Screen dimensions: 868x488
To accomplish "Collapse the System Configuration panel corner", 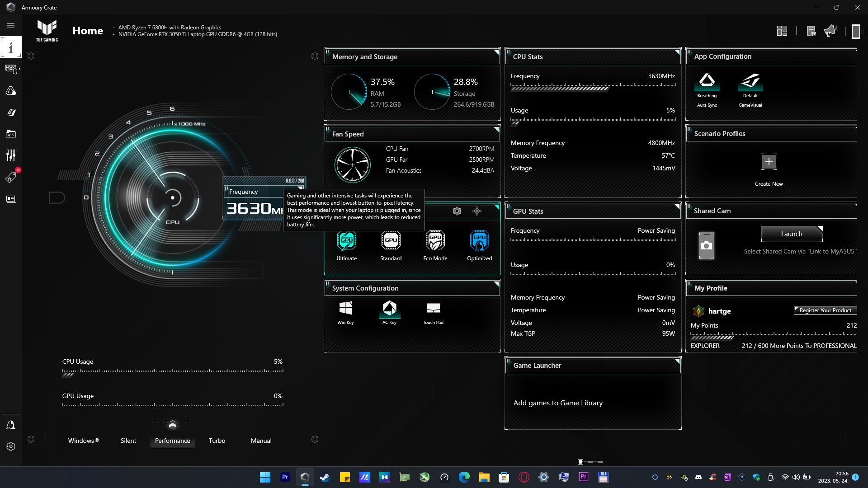I will (496, 284).
